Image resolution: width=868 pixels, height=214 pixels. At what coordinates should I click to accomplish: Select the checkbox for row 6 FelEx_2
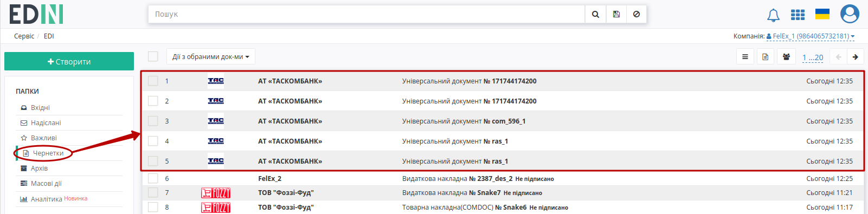pyautogui.click(x=153, y=178)
